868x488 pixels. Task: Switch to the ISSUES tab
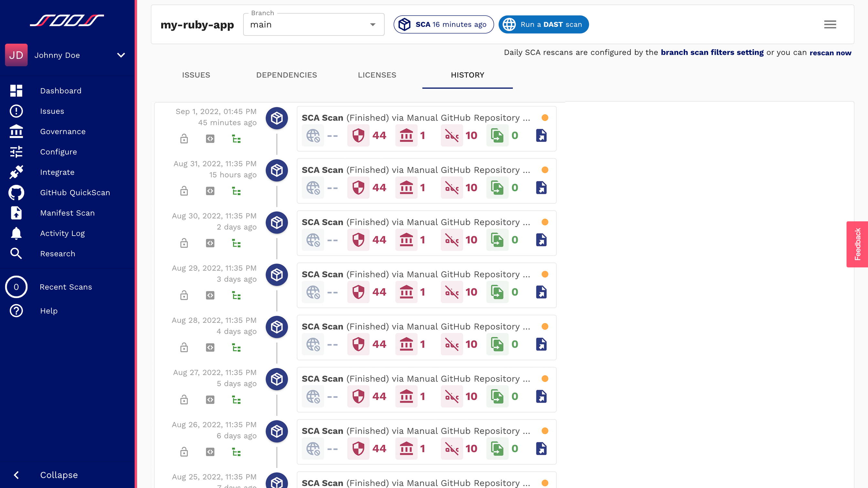(196, 75)
